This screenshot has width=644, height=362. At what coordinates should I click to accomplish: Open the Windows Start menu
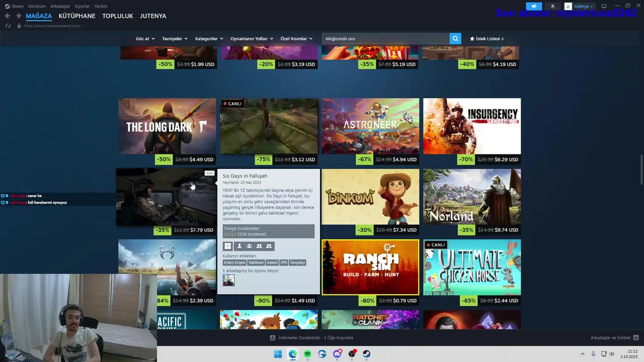[278, 354]
